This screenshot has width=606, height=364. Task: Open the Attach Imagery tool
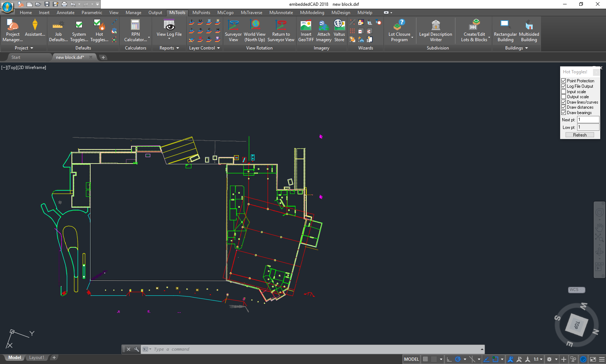click(x=323, y=30)
